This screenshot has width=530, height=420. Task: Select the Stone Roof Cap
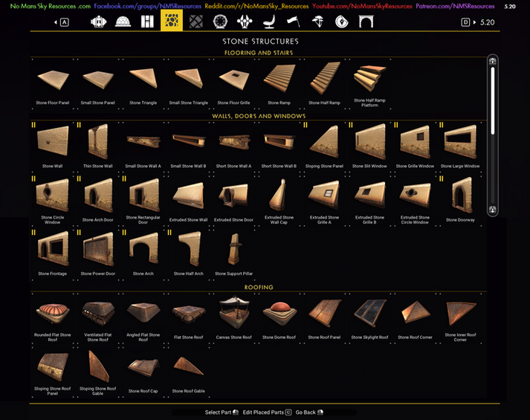(143, 372)
